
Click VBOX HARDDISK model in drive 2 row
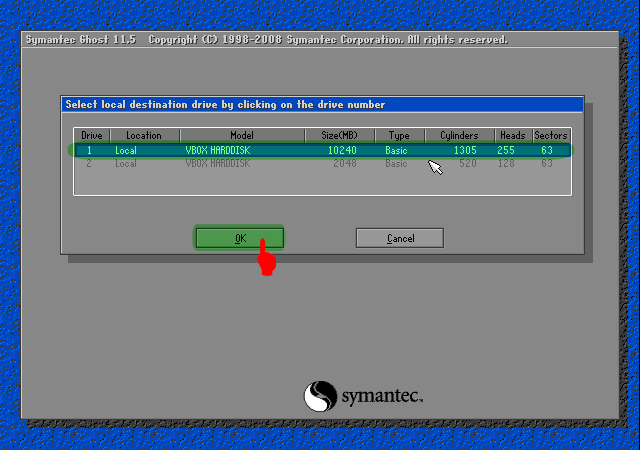(x=218, y=164)
